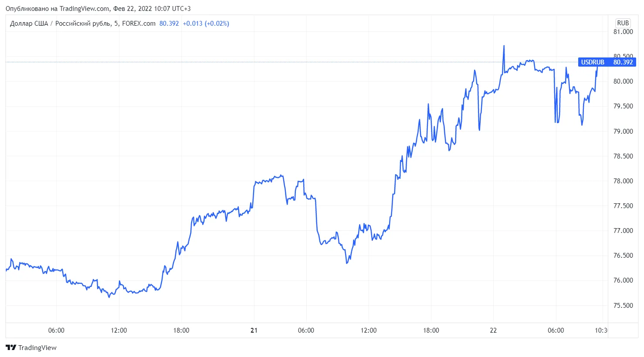Click the +0.013 (+0.02%) change value
This screenshot has height=357, width=644.
click(x=206, y=24)
